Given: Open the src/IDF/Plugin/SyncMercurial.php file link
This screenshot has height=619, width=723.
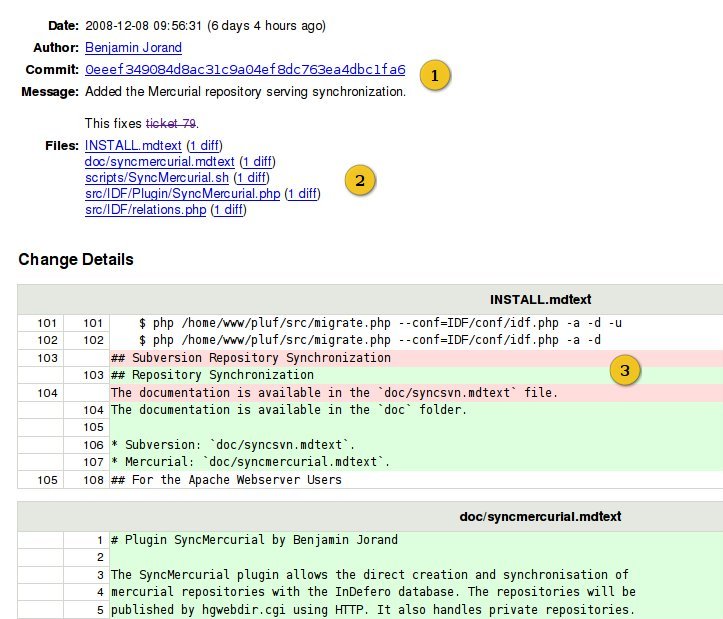Looking at the screenshot, I should point(182,194).
